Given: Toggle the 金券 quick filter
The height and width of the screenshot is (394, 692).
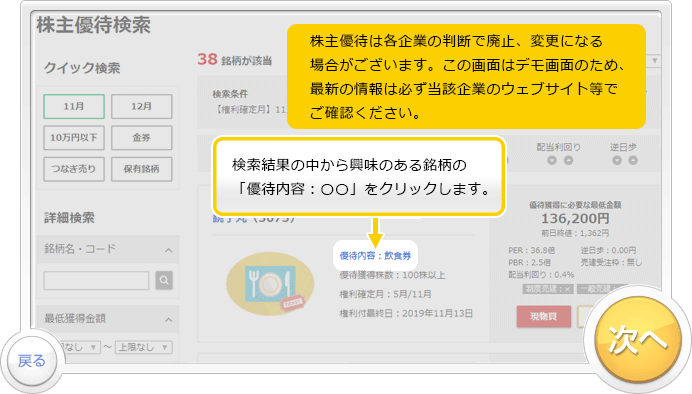Looking at the screenshot, I should coord(142,138).
